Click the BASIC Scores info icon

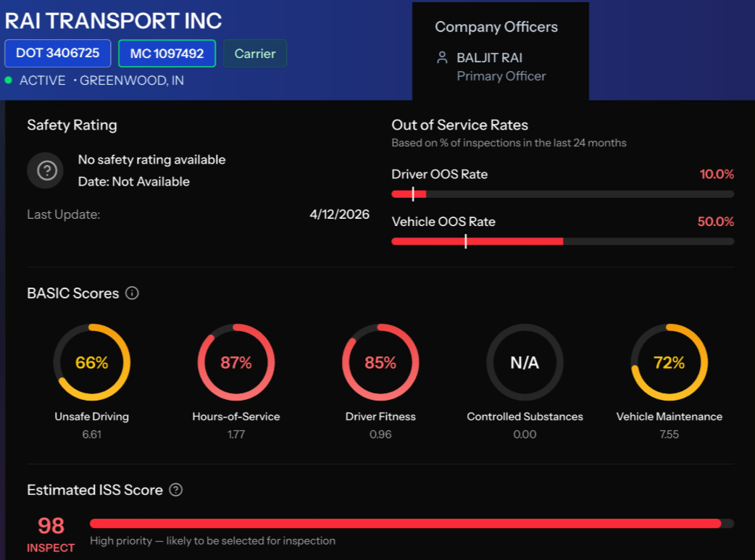[x=132, y=293]
